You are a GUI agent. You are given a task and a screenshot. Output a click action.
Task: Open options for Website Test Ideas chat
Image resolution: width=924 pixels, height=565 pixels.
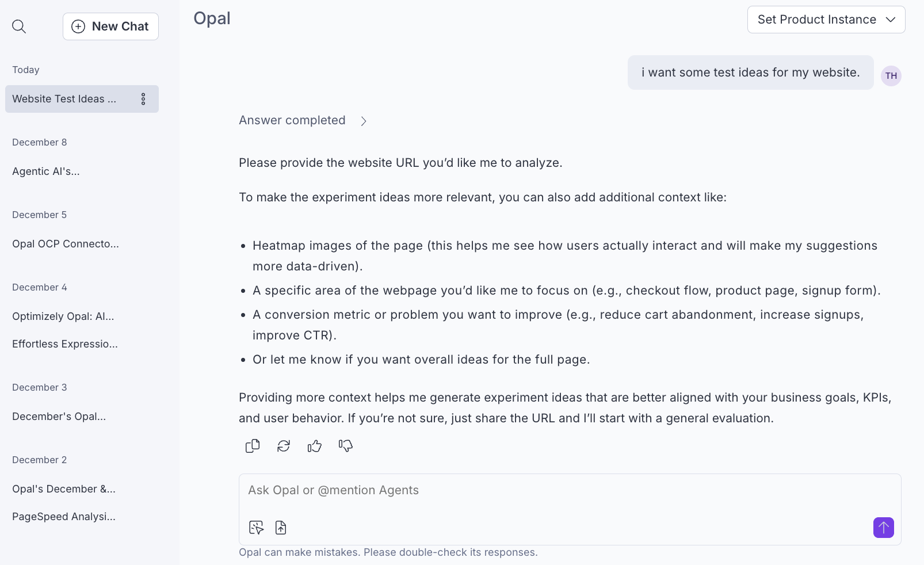tap(143, 98)
